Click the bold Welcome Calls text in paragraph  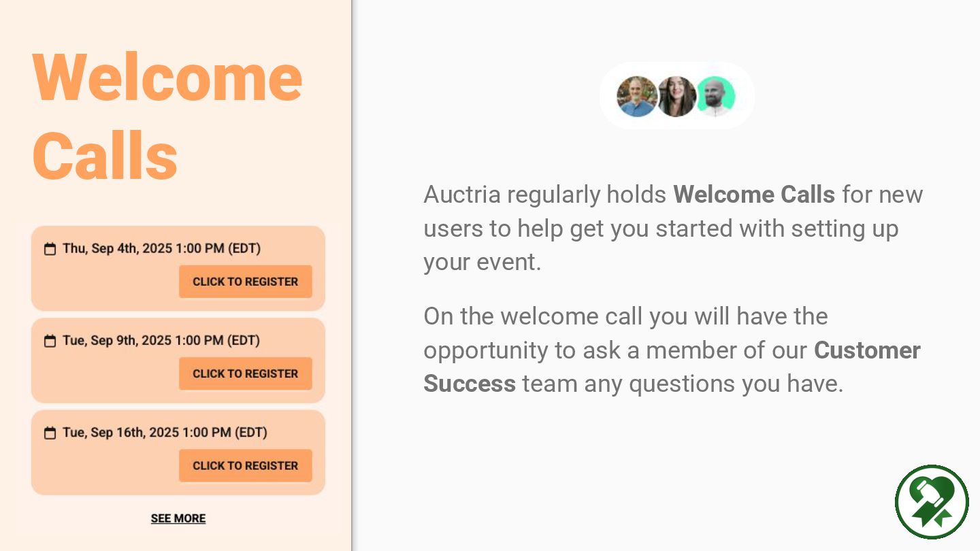pyautogui.click(x=754, y=195)
